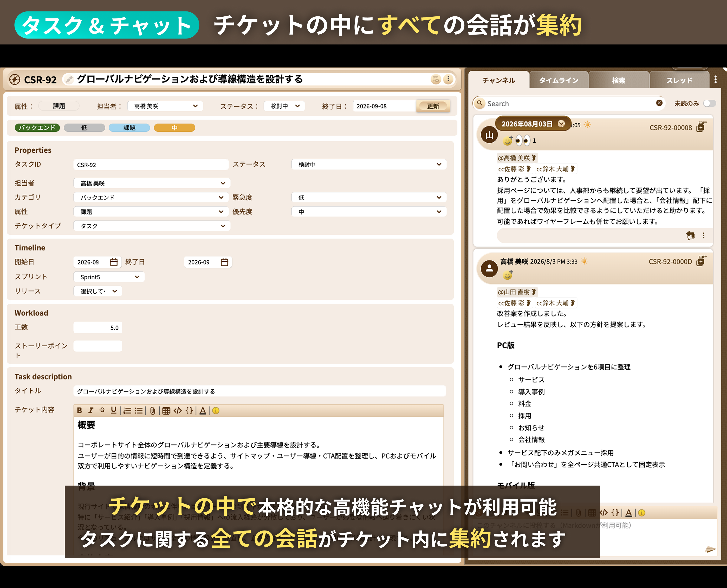Send the chat message with the paper plane
The width and height of the screenshot is (727, 588).
710,550
